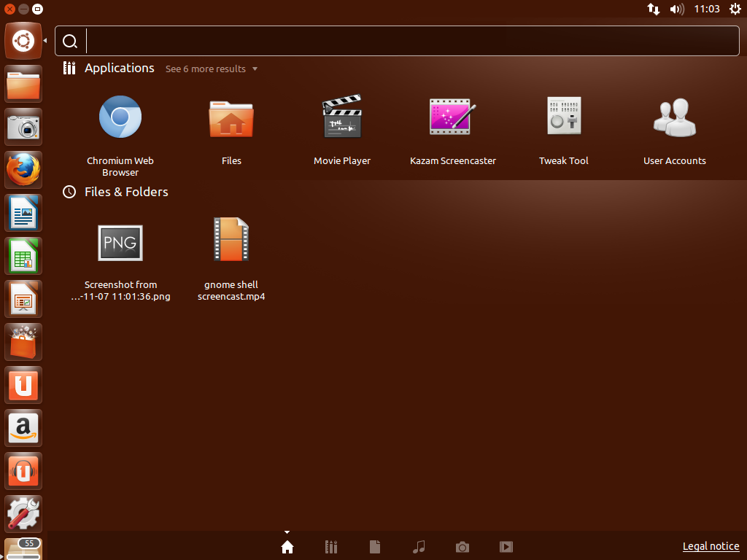Image resolution: width=747 pixels, height=560 pixels.
Task: Open the Files & Folders lens
Action: pos(374,547)
